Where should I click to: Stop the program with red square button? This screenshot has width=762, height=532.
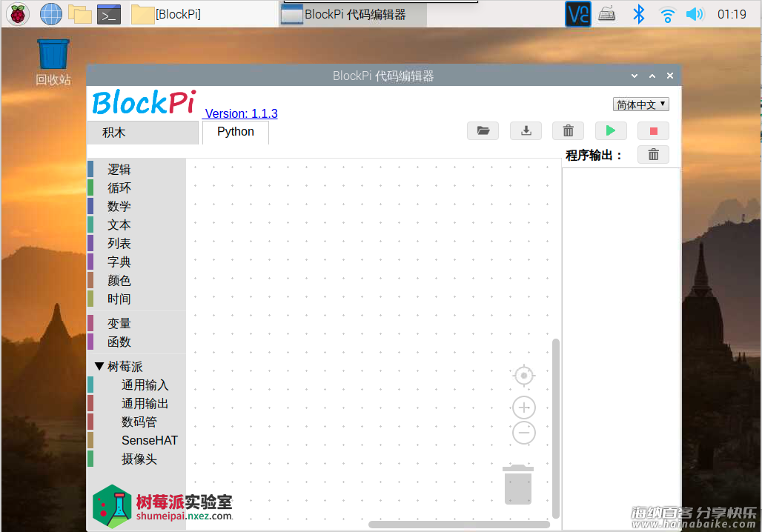(653, 131)
